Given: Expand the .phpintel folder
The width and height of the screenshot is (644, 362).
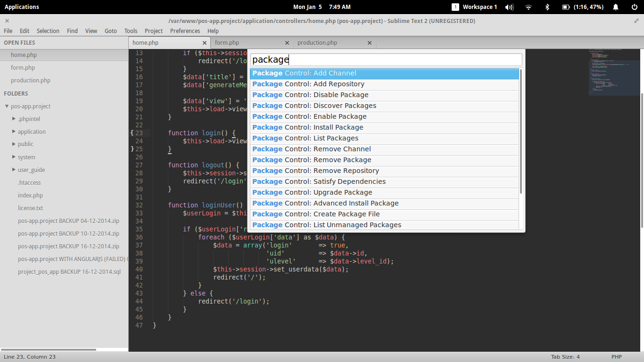Looking at the screenshot, I should tap(14, 119).
